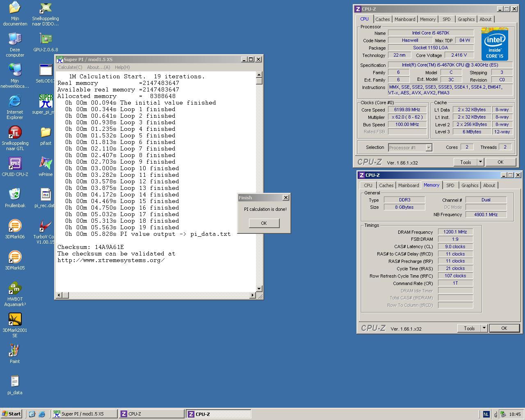This screenshot has width=525, height=420.
Task: Select the HWBOT Aquamark3 desktop icon
Action: click(x=15, y=294)
